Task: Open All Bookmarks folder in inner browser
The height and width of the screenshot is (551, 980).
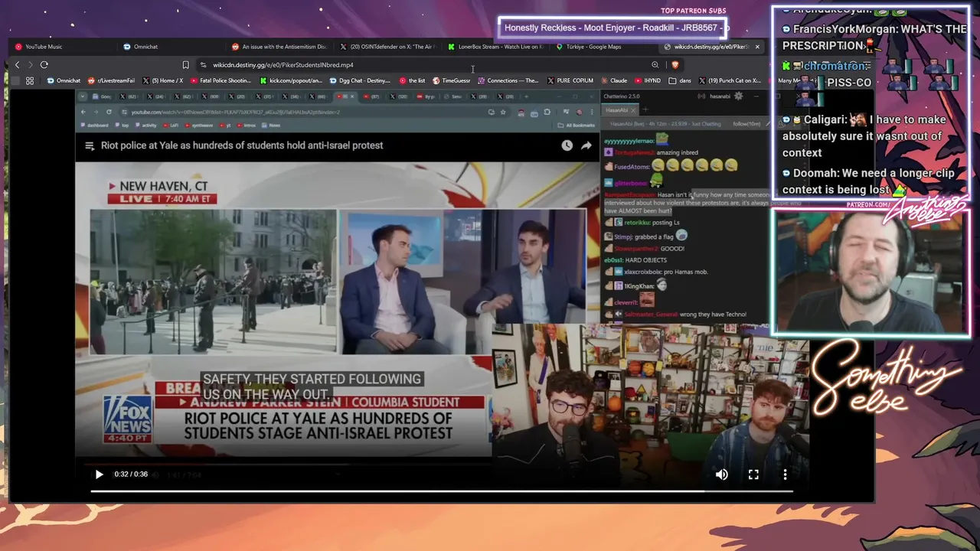Action: tap(577, 125)
